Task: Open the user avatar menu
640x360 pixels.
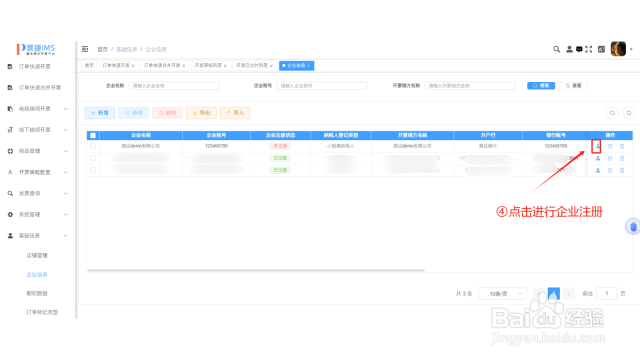Action: (x=618, y=49)
